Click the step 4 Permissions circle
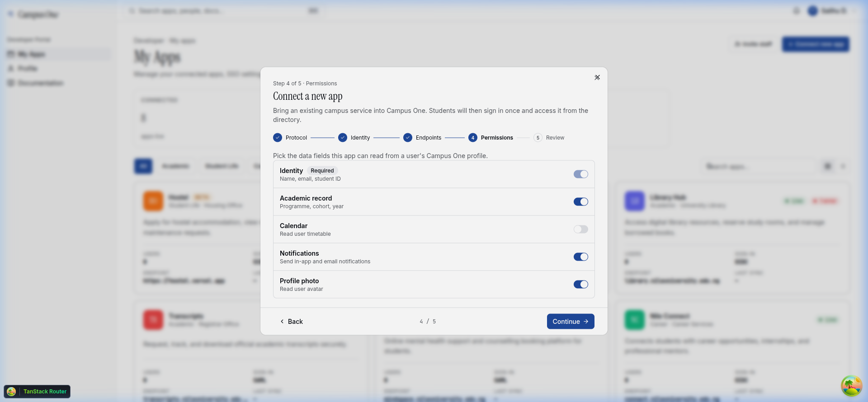868x402 pixels. (473, 138)
